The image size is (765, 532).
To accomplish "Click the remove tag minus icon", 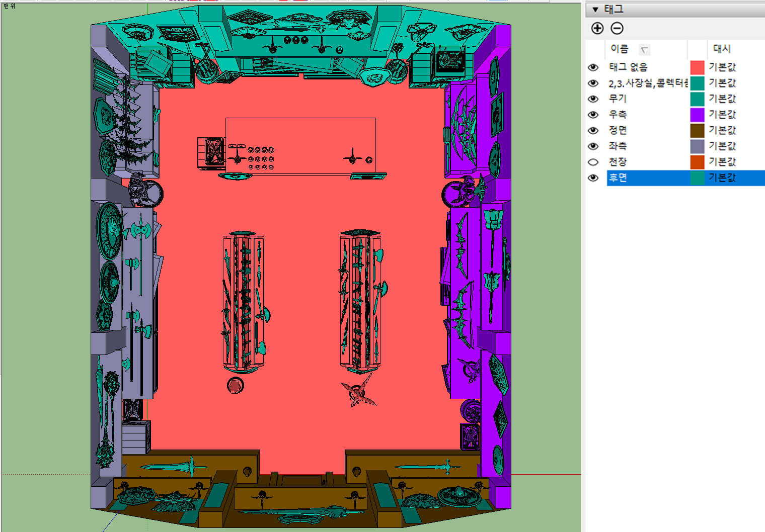I will coord(617,29).
